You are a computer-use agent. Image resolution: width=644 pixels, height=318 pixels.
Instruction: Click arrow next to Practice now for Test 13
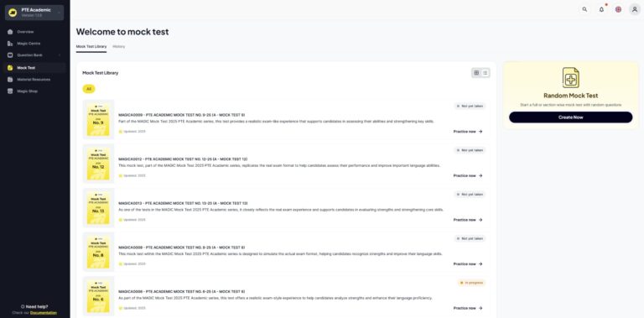(480, 220)
